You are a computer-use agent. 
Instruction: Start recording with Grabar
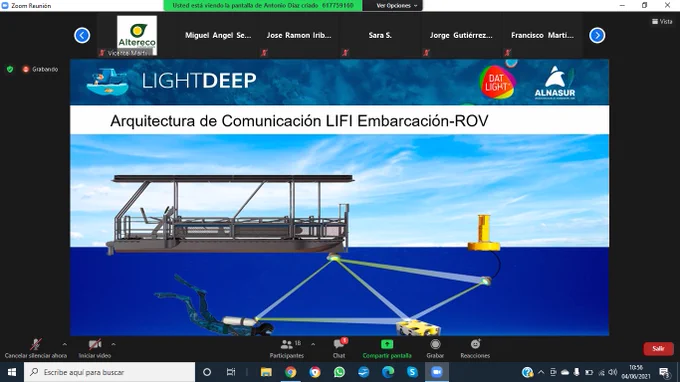point(435,349)
